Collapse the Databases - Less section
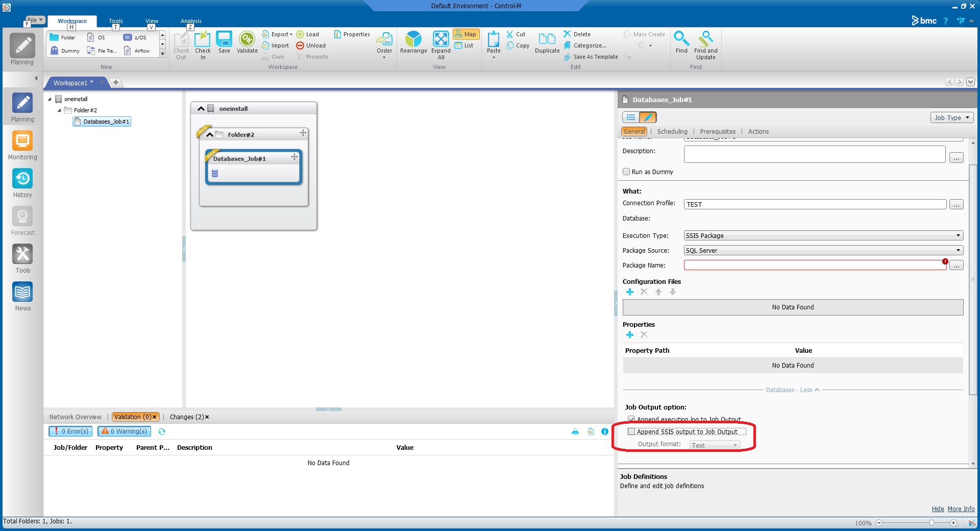The height and width of the screenshot is (531, 980). tap(792, 390)
